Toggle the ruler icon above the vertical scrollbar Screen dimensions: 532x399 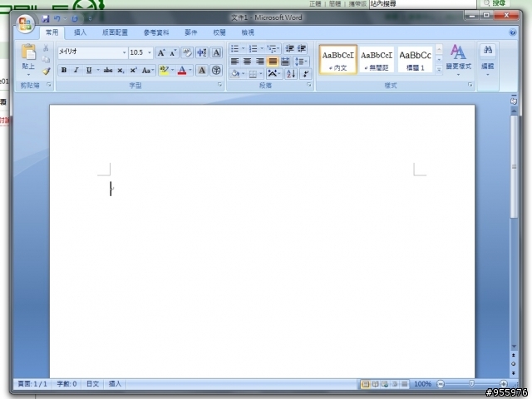pos(514,101)
